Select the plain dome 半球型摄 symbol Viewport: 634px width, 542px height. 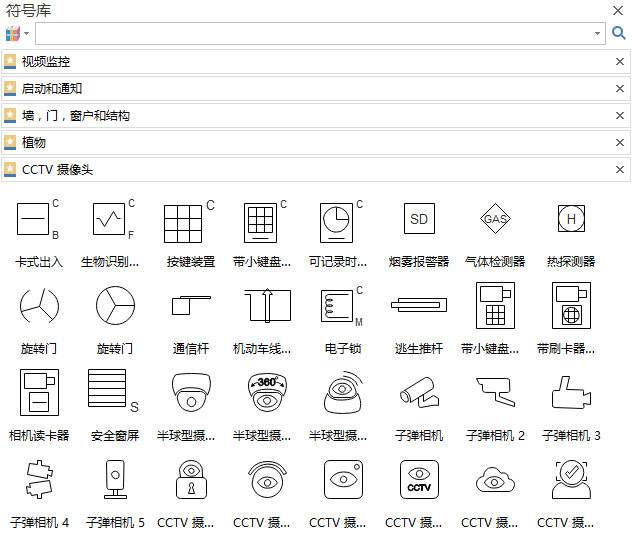(191, 392)
